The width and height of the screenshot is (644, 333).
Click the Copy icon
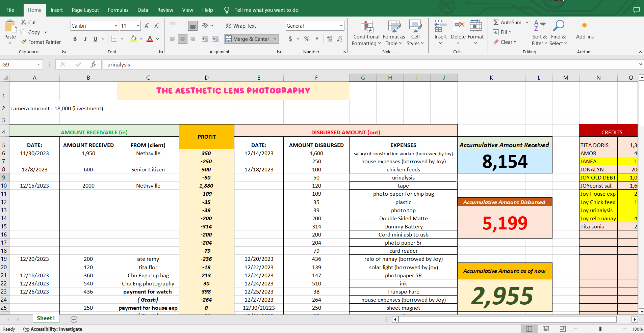pos(23,32)
